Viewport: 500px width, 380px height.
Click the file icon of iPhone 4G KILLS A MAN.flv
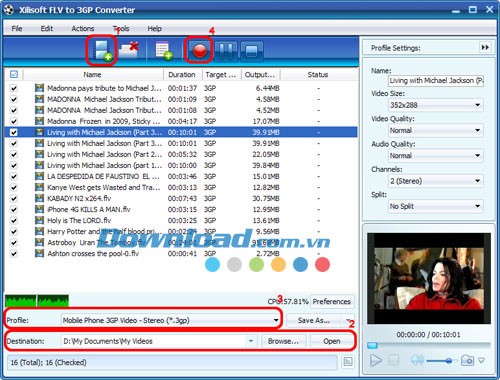pyautogui.click(x=39, y=209)
